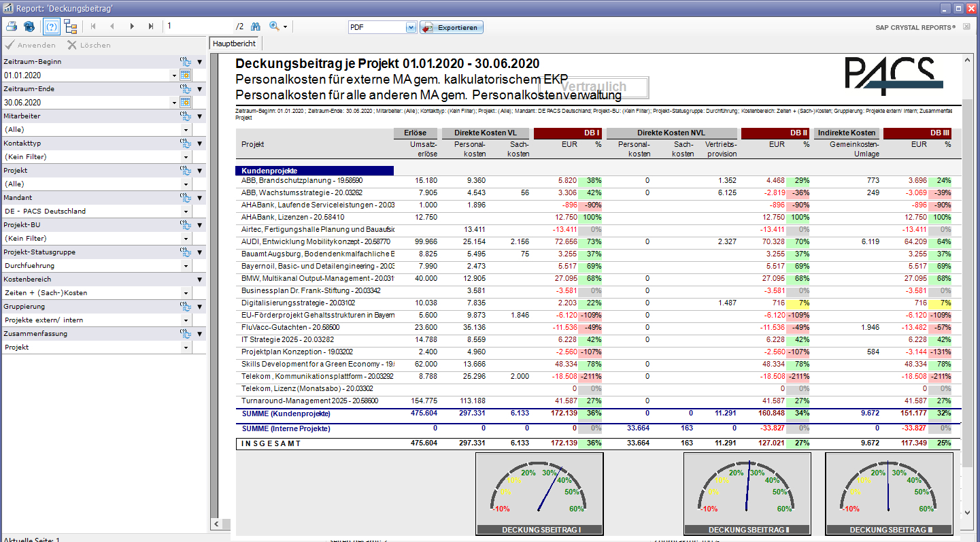The image size is (980, 542).
Task: Print the report with the printer icon
Action: (12, 27)
